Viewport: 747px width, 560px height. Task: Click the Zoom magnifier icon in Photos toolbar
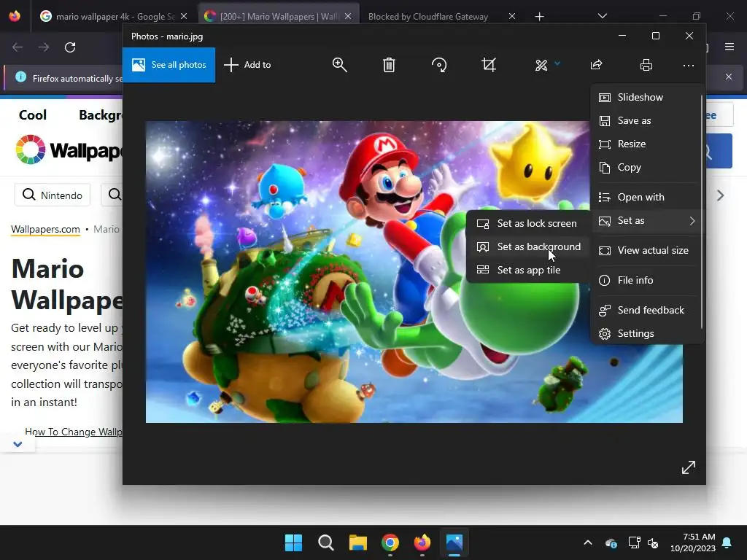tap(340, 65)
